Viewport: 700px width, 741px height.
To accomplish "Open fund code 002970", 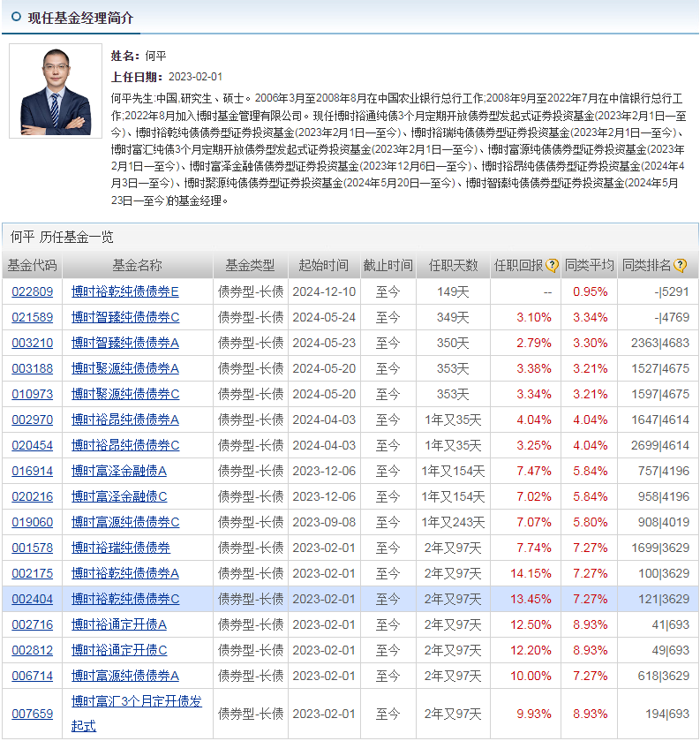I will [32, 420].
